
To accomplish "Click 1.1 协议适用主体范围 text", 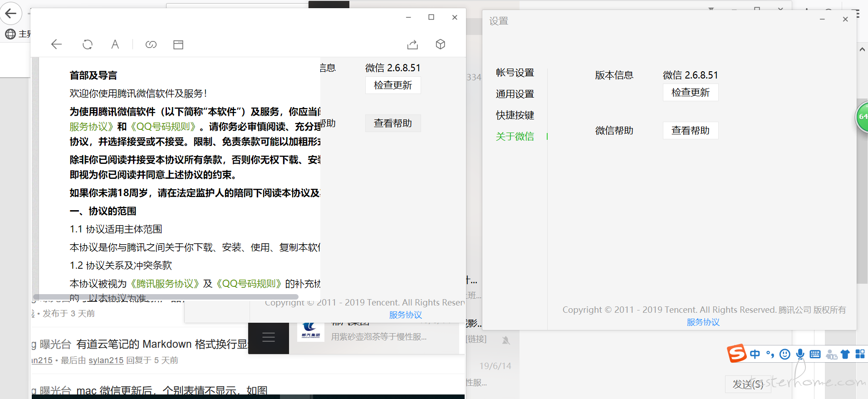I will point(116,229).
